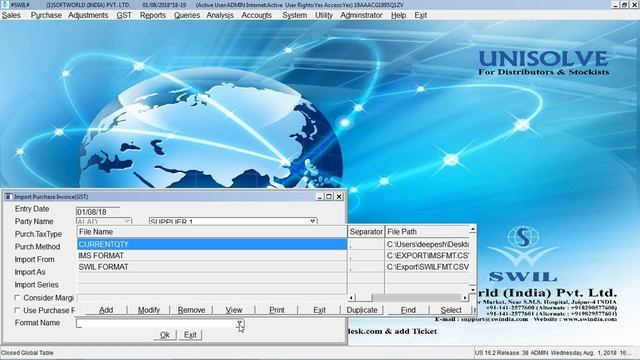Click the C:\Users\deepesh path cell
640x360 pixels.
(x=427, y=244)
